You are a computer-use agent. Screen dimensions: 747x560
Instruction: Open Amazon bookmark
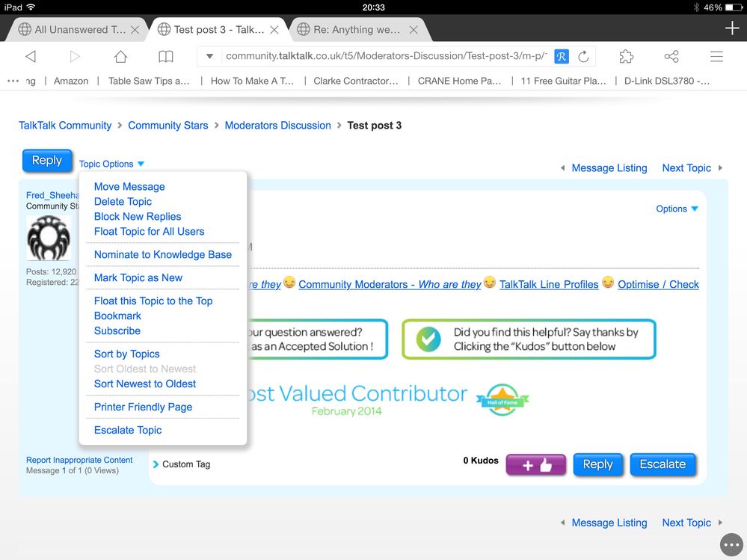coord(71,81)
